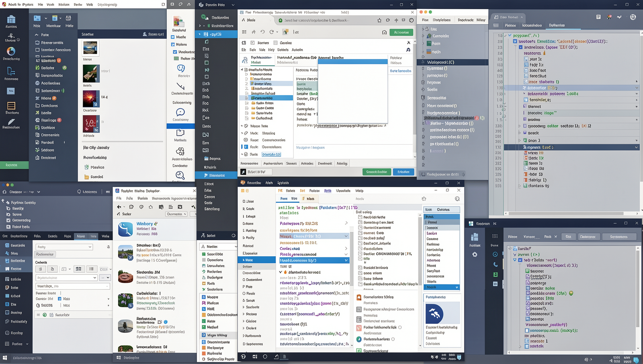The width and height of the screenshot is (643, 364).
Task: Open the grid menu icon in the top browser toolbar
Action: click(x=244, y=32)
